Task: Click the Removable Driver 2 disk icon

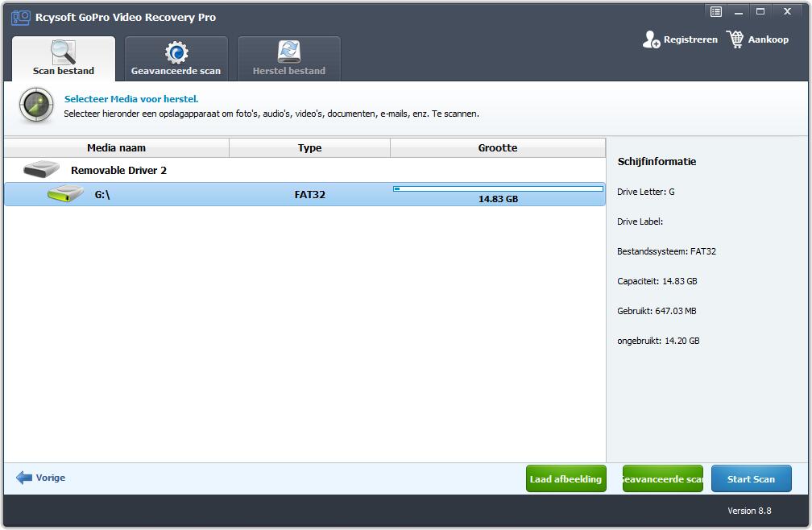Action: pos(42,170)
